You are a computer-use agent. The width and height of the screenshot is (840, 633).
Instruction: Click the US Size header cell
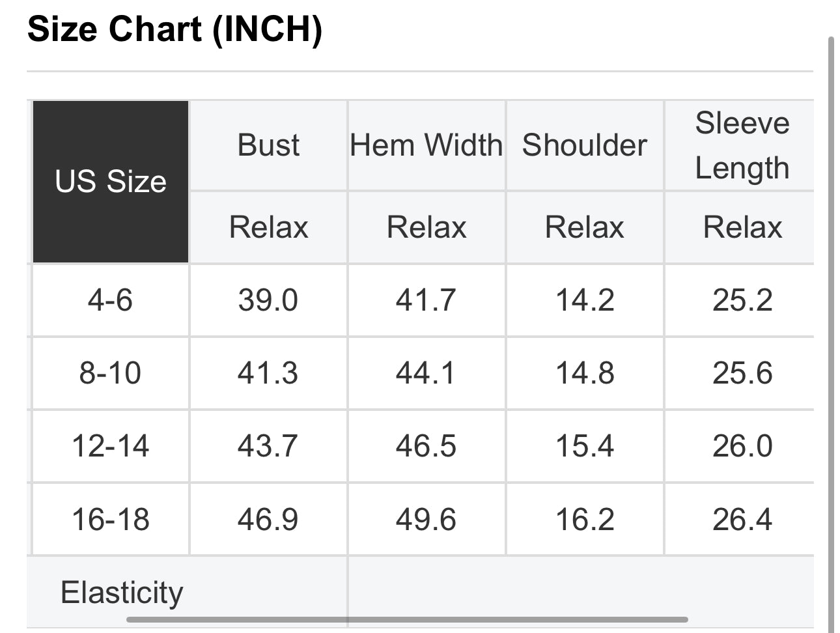point(111,182)
